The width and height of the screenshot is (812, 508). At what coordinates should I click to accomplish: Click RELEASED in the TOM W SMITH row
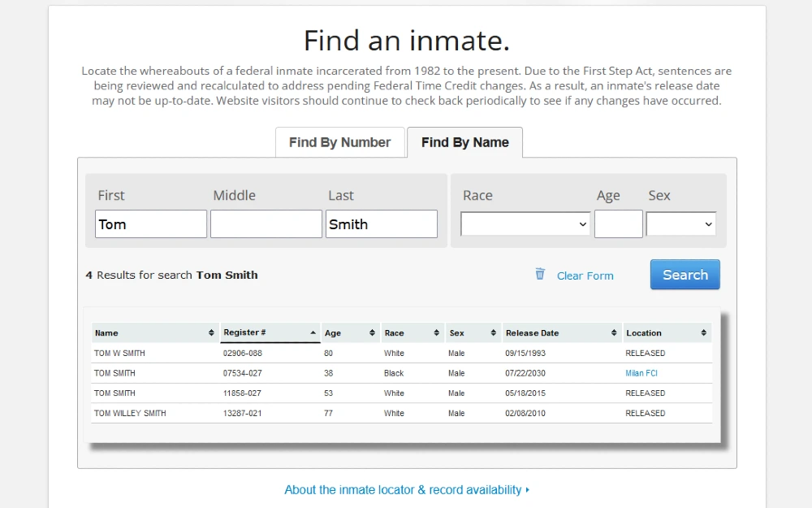pos(646,353)
